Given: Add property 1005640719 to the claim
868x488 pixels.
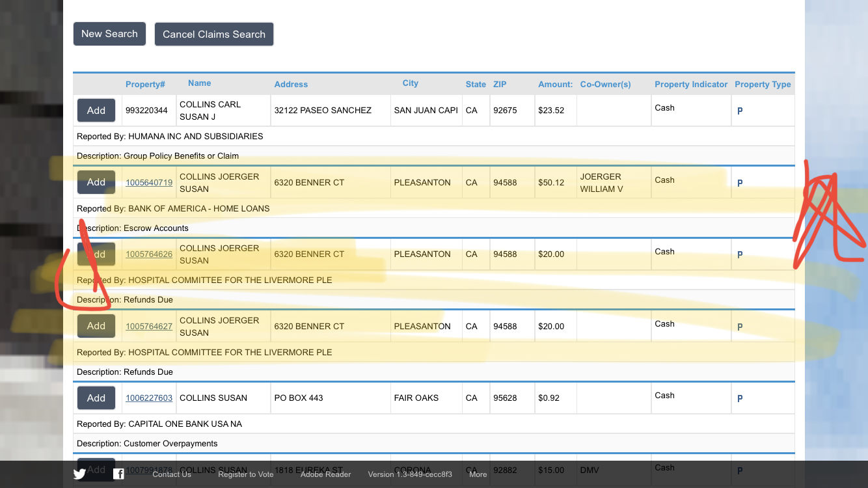Looking at the screenshot, I should click(96, 182).
